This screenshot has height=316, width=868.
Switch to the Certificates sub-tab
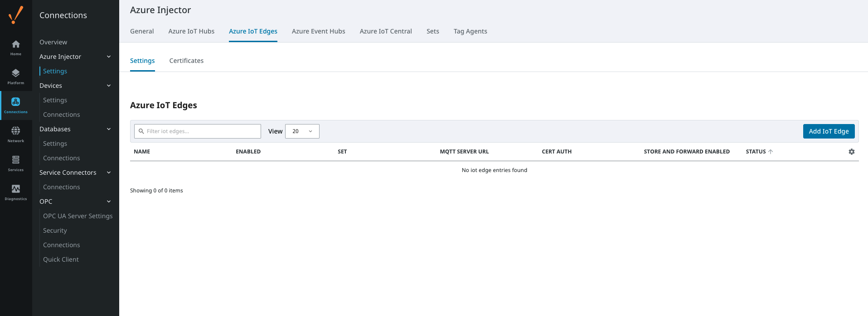pos(186,61)
